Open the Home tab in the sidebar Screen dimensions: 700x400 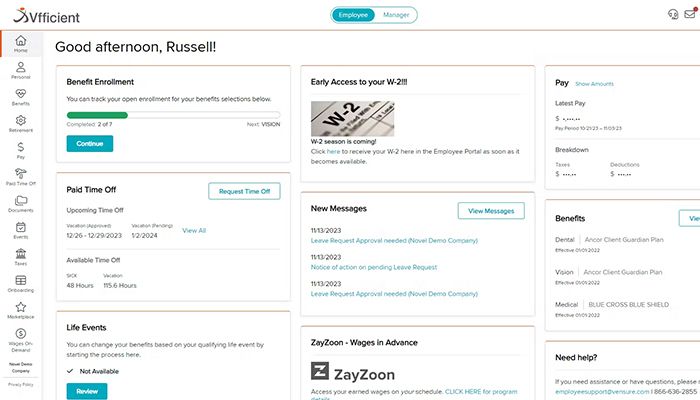pyautogui.click(x=20, y=43)
